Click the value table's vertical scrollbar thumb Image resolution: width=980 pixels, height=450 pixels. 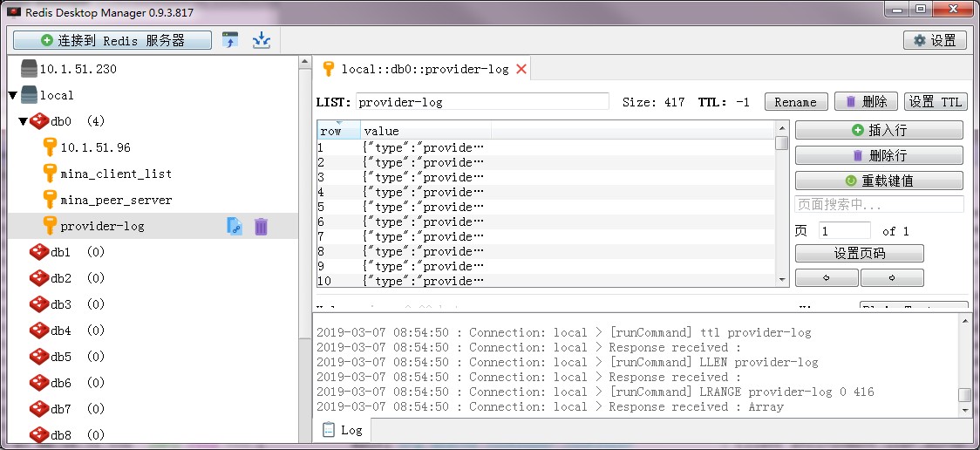click(x=782, y=143)
